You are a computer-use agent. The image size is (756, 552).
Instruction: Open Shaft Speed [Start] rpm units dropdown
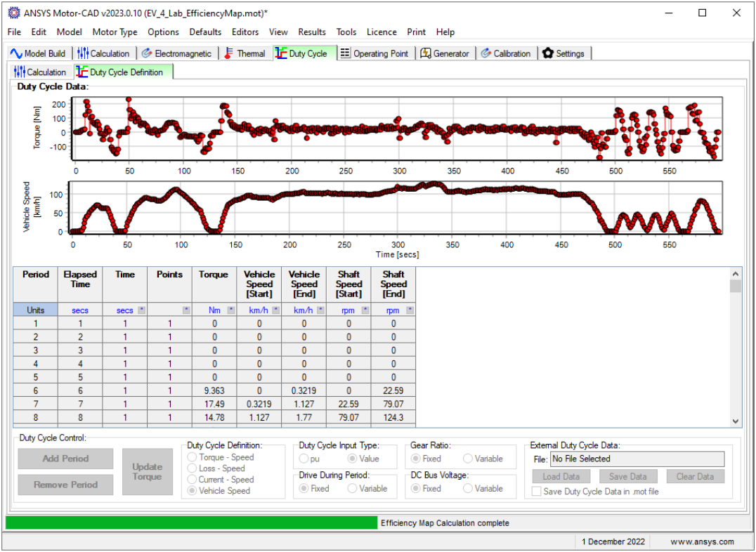[x=365, y=310]
